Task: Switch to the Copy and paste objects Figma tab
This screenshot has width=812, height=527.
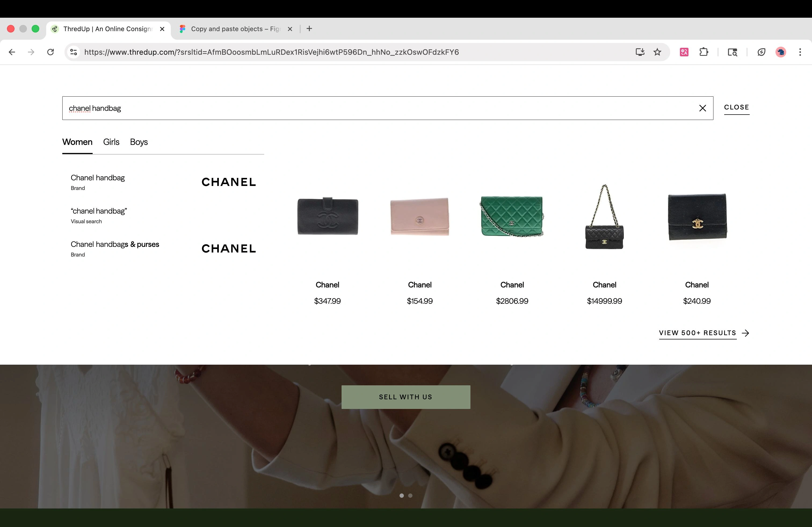Action: (235, 29)
